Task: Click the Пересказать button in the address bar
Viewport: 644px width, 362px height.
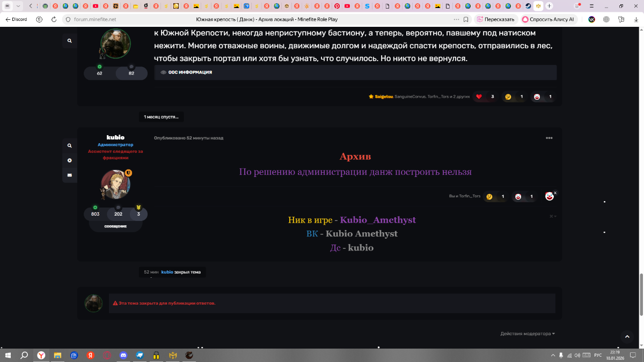Action: (x=495, y=19)
